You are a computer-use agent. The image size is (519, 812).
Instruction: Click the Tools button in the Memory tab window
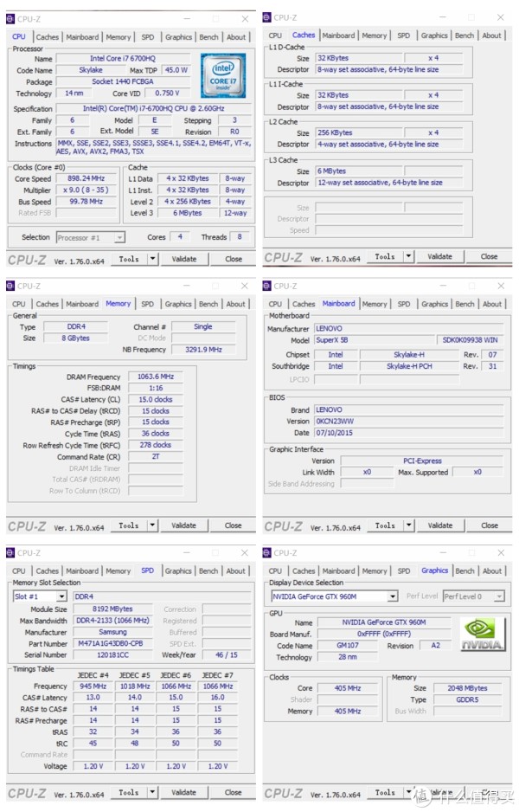coord(129,525)
